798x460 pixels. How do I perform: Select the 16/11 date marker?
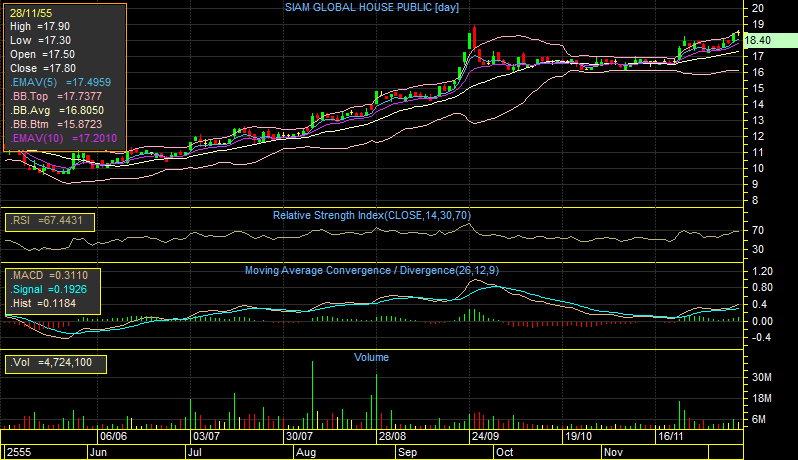[671, 437]
